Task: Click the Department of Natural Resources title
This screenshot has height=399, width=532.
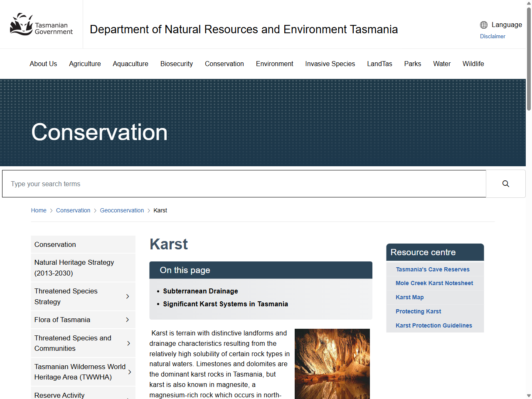Action: 244,30
